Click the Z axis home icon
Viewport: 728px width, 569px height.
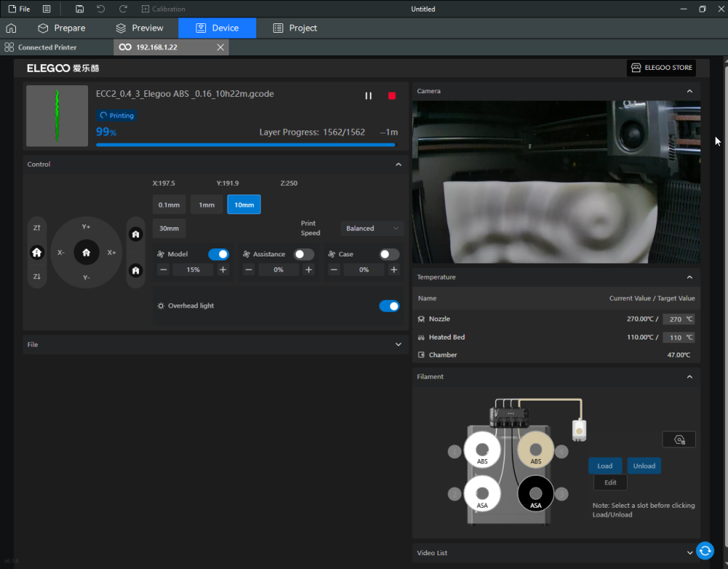(37, 252)
